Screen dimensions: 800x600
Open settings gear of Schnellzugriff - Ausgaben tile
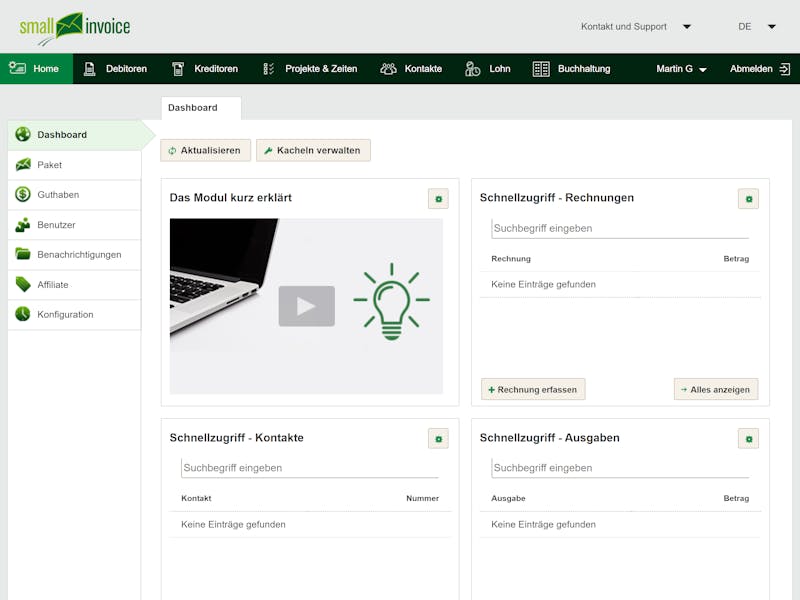pos(748,438)
